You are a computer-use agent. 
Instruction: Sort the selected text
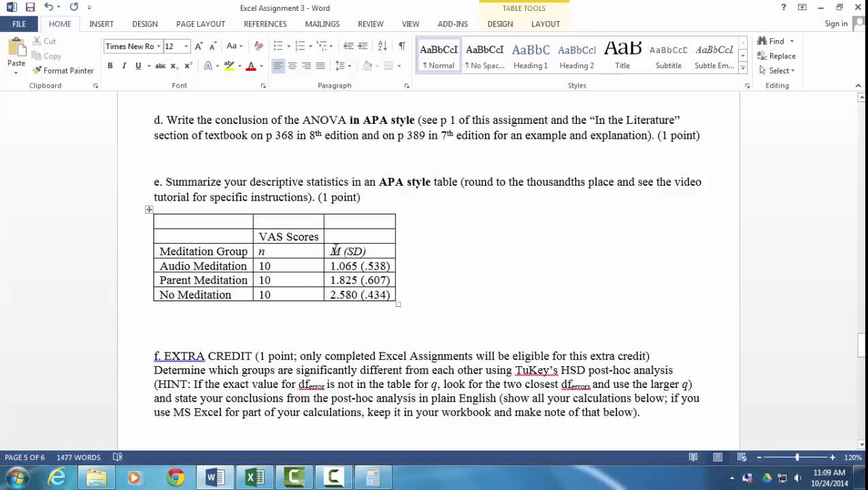[x=382, y=46]
